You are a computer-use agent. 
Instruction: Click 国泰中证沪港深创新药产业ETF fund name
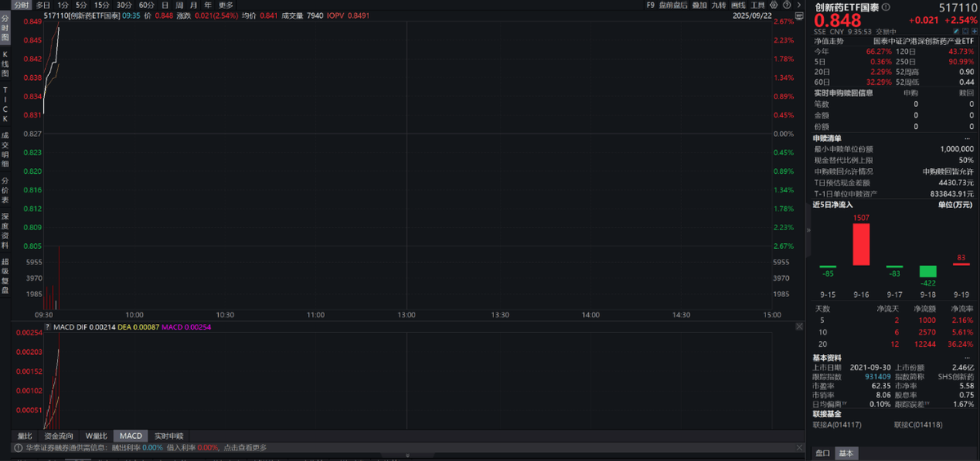click(924, 40)
